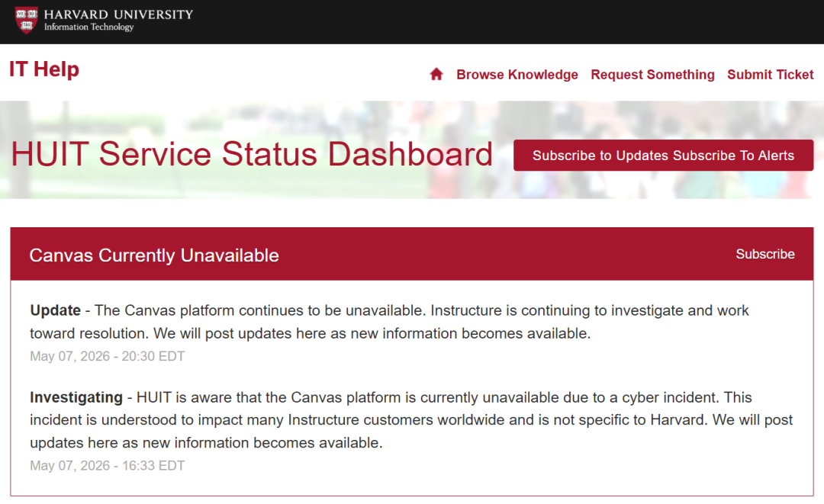824x504 pixels.
Task: Open the Harvard University wordmark link
Action: (x=119, y=14)
